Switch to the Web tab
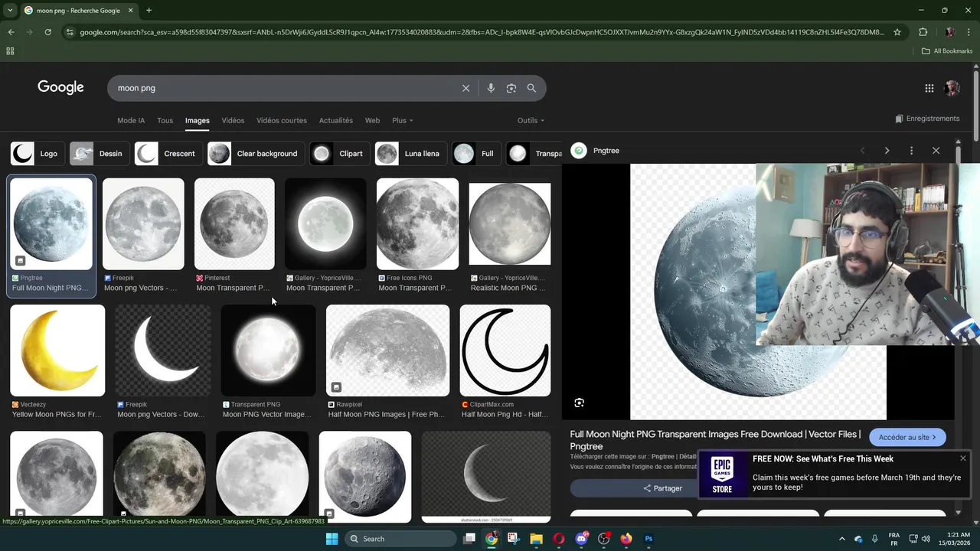The image size is (980, 551). [372, 121]
